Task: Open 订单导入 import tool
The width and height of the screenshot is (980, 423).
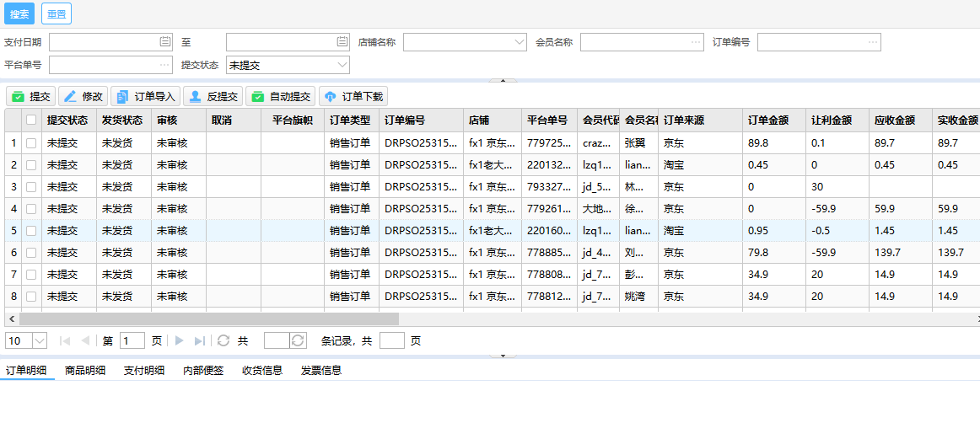Action: (146, 97)
